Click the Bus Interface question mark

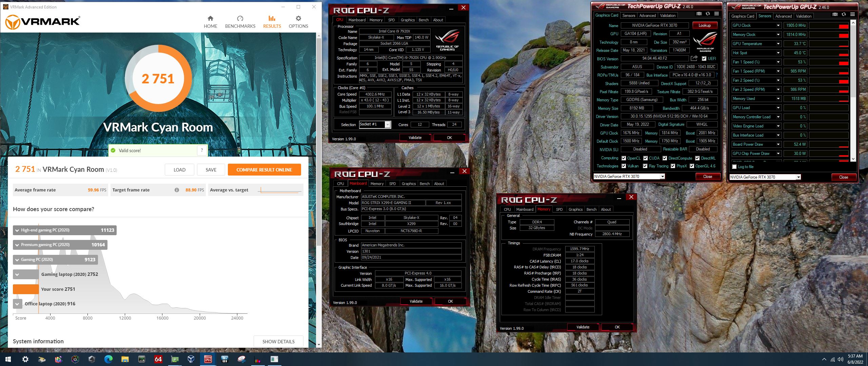pos(716,75)
